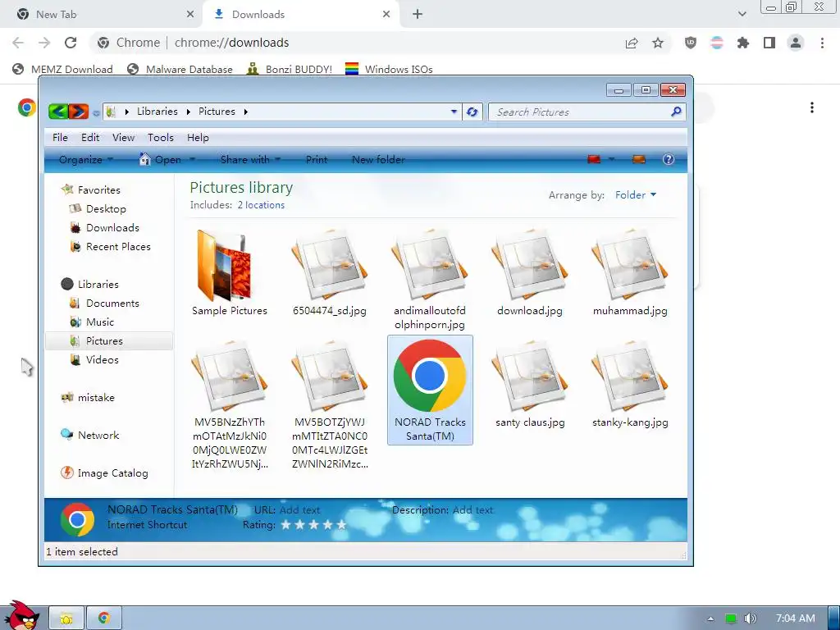Toggle the preview pane icon in toolbar
The image size is (840, 630).
coord(638,159)
